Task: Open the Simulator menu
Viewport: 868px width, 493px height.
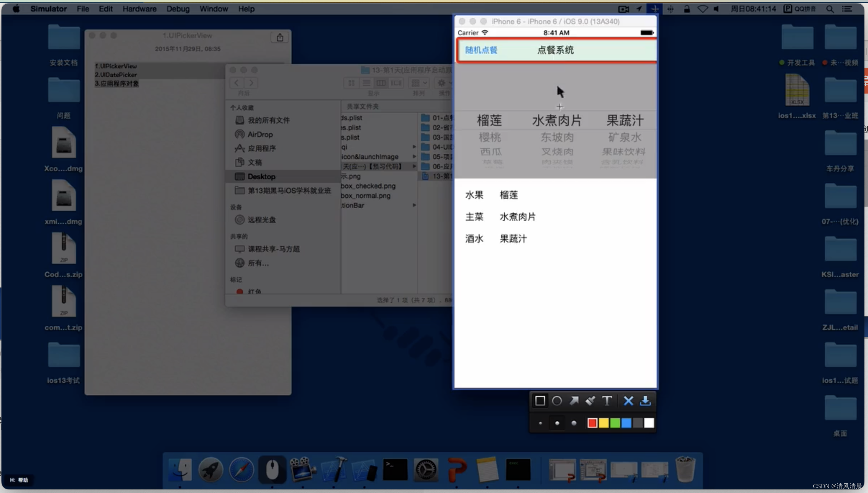Action: point(49,9)
